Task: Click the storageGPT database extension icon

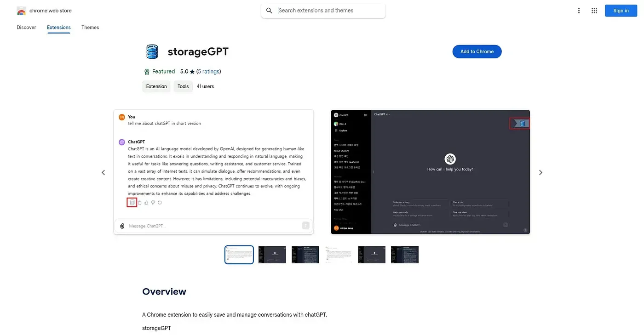Action: tap(152, 51)
